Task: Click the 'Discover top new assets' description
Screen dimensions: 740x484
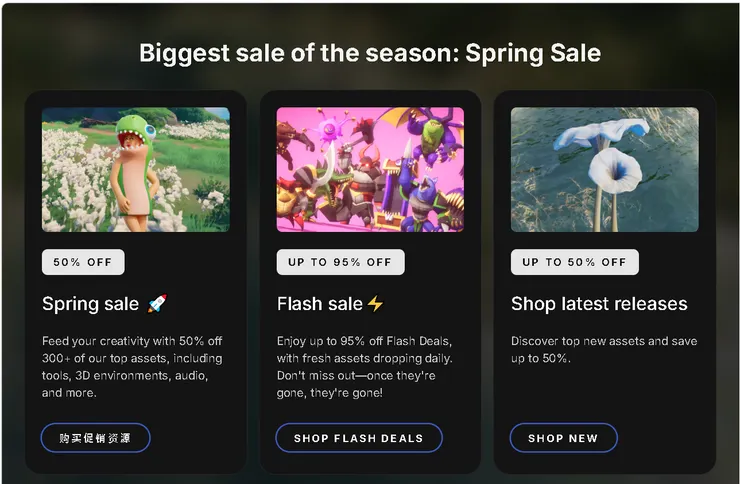Action: coord(603,349)
